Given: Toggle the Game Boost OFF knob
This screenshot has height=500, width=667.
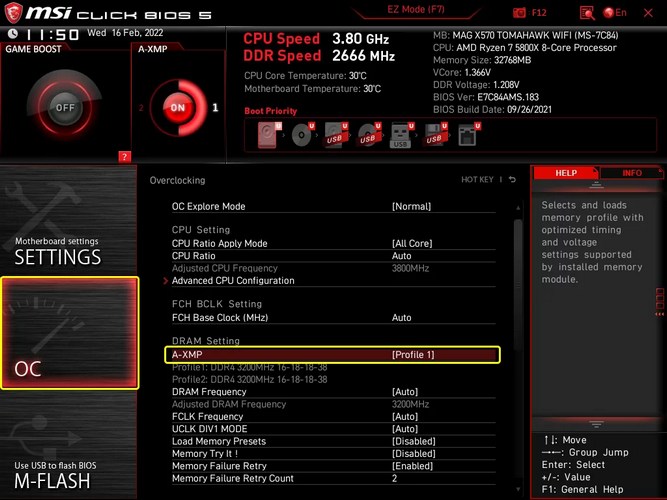Looking at the screenshot, I should [x=65, y=107].
